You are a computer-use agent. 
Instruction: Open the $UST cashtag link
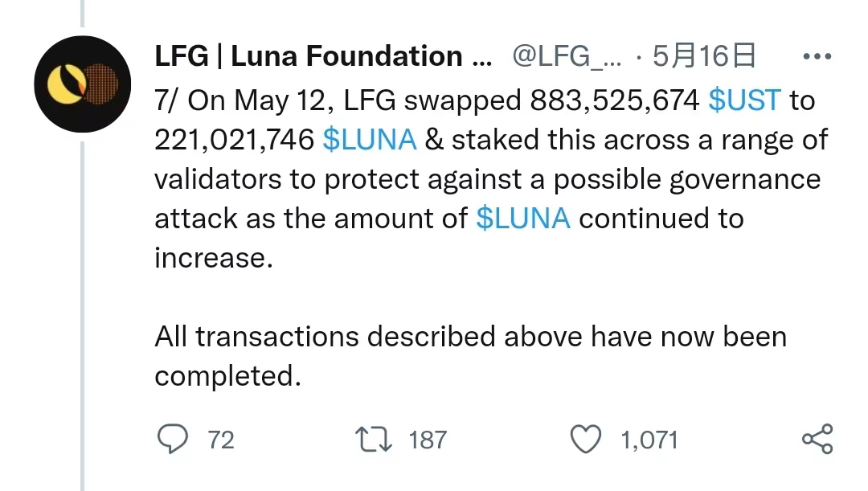click(x=744, y=100)
